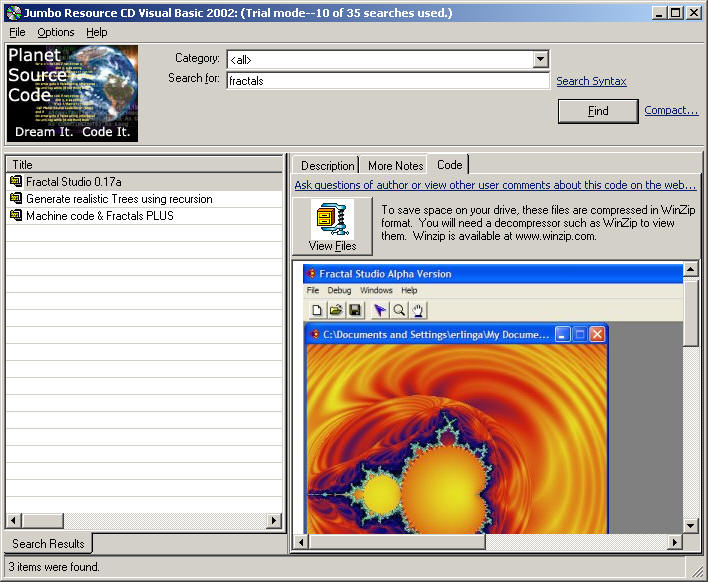
Task: Click the Generate realistic Trees row icon
Action: point(16,199)
